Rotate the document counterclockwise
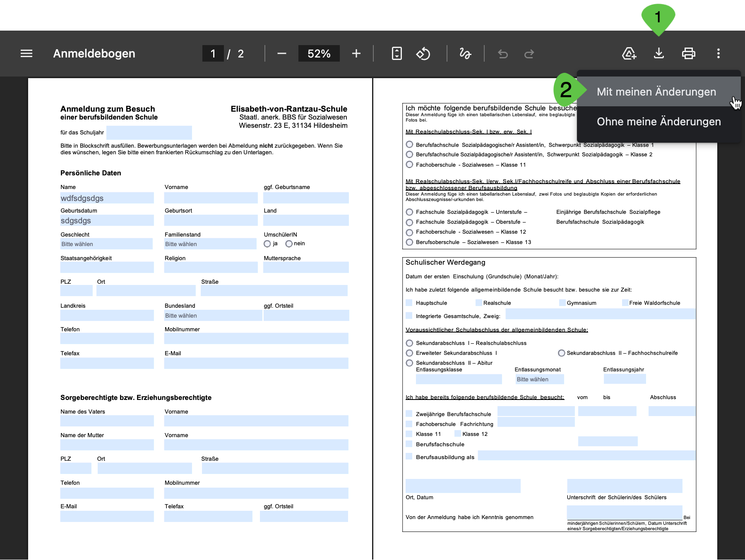The image size is (745, 560). pyautogui.click(x=423, y=53)
